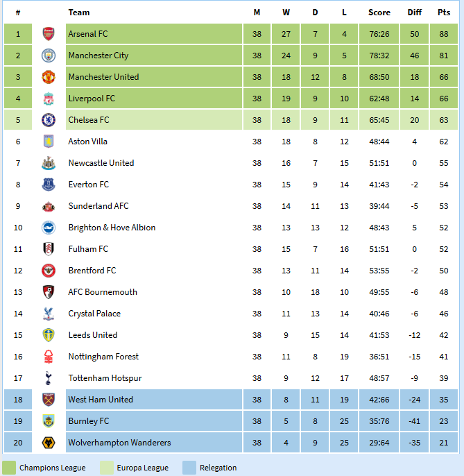The image size is (464, 476).
Task: Open the Manchester United team link
Action: click(x=103, y=77)
